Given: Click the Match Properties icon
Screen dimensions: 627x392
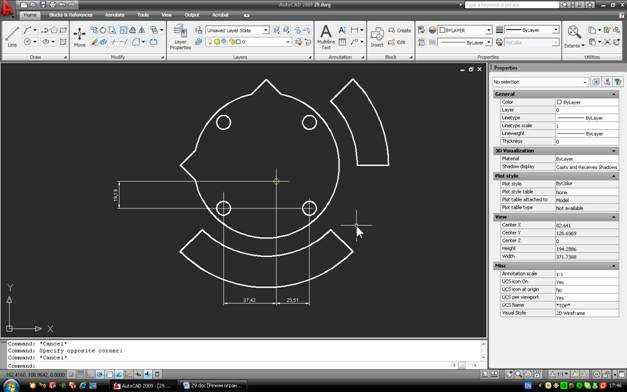Looking at the screenshot, I should tap(421, 30).
